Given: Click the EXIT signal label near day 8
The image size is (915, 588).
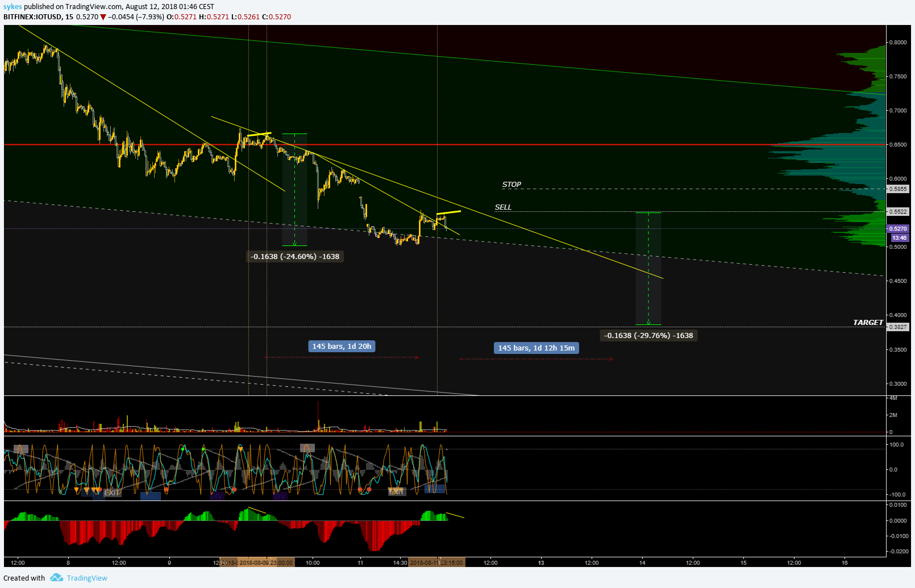Looking at the screenshot, I should tap(112, 493).
